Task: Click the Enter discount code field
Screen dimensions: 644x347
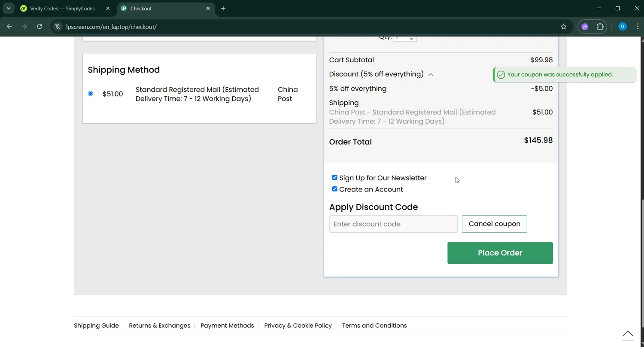Action: (393, 224)
